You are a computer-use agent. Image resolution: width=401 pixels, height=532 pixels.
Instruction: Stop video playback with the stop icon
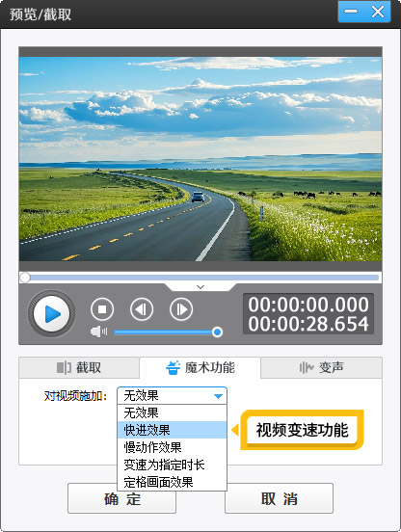102,309
